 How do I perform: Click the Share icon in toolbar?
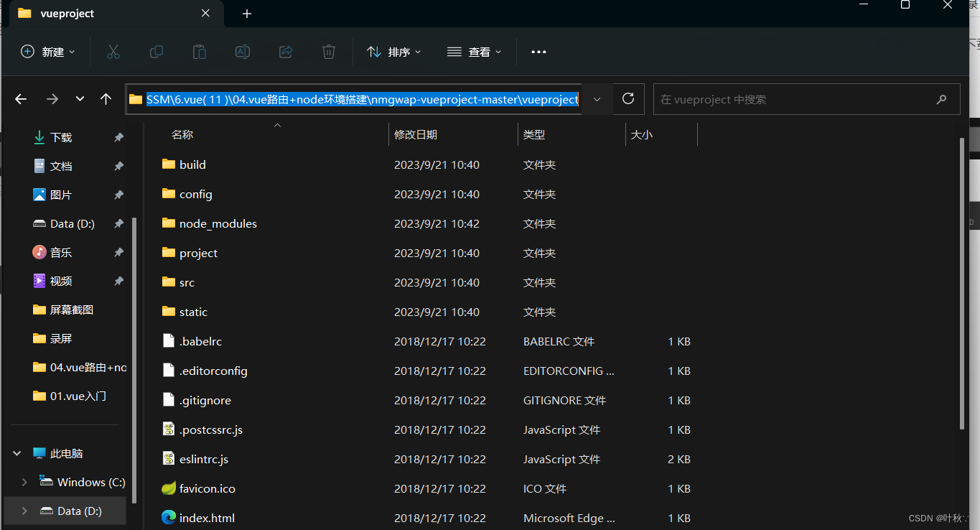pyautogui.click(x=286, y=52)
